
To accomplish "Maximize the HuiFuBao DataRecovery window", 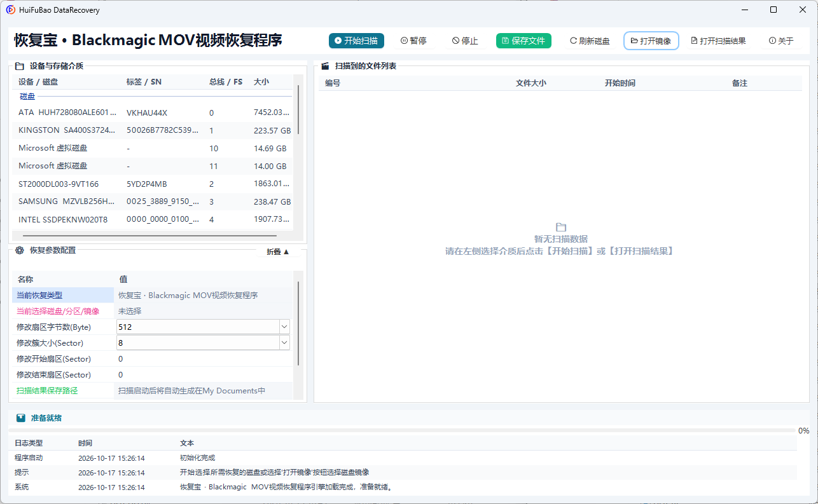I will [773, 10].
